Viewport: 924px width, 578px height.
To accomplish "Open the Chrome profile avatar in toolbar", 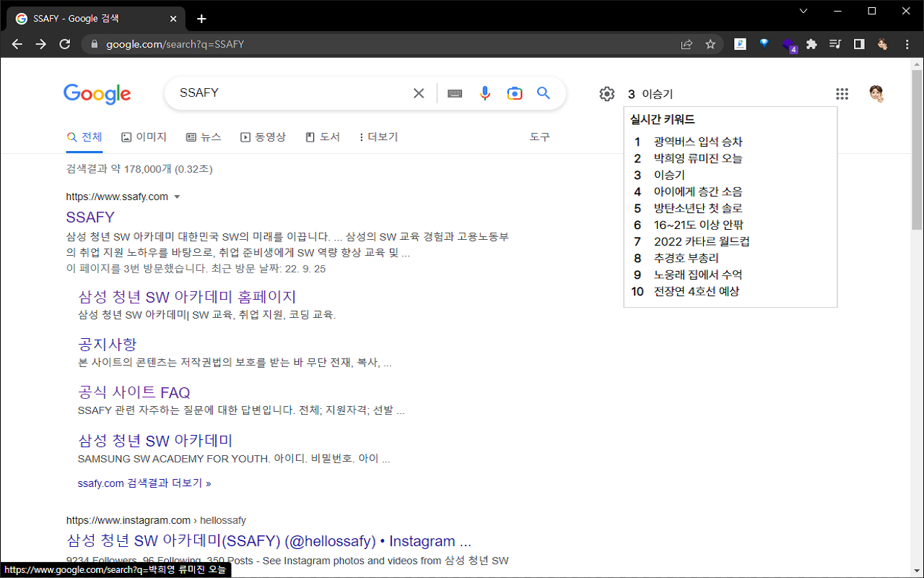I will click(882, 44).
